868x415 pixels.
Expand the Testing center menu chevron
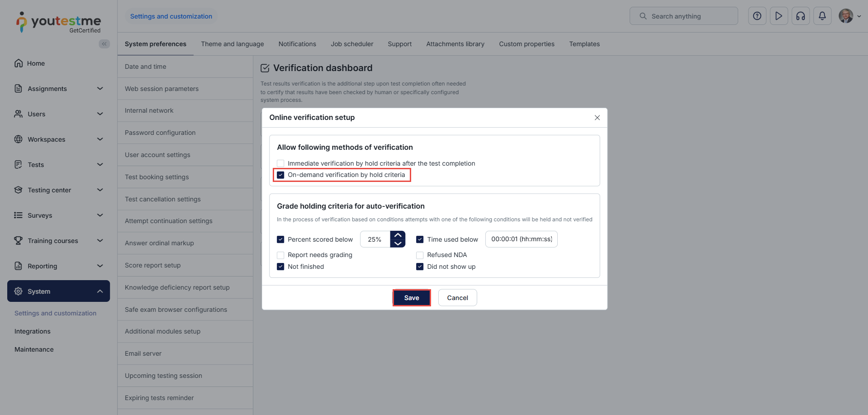point(100,190)
